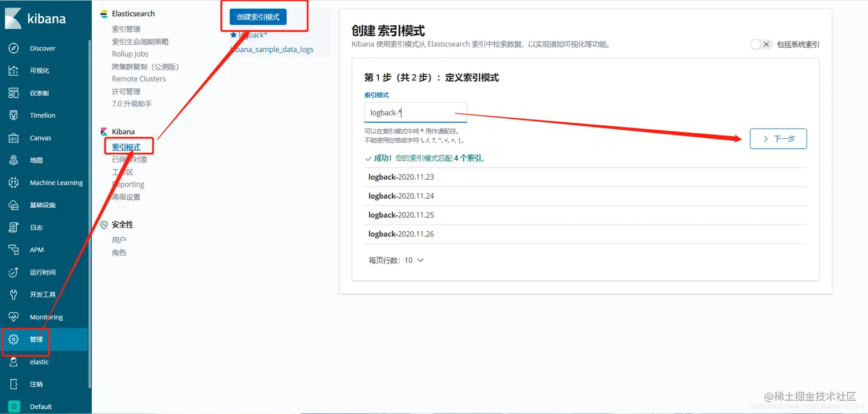
Task: Click row logback-2020.11.26
Action: (x=585, y=234)
